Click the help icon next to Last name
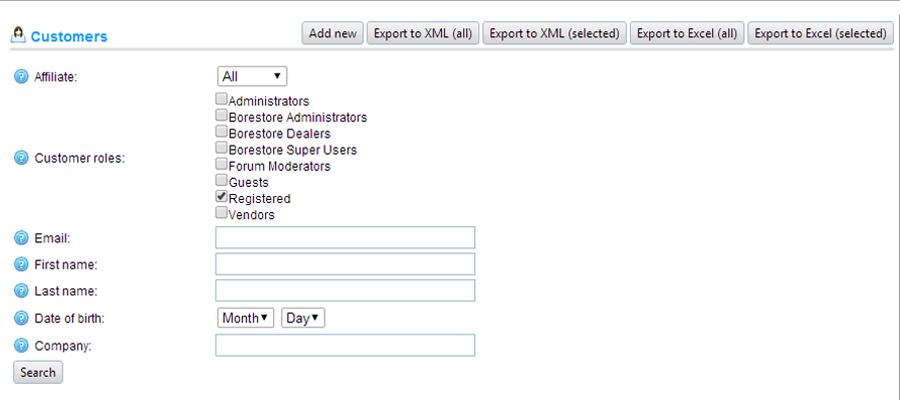Screen dimensions: 900x400 coord(21,291)
